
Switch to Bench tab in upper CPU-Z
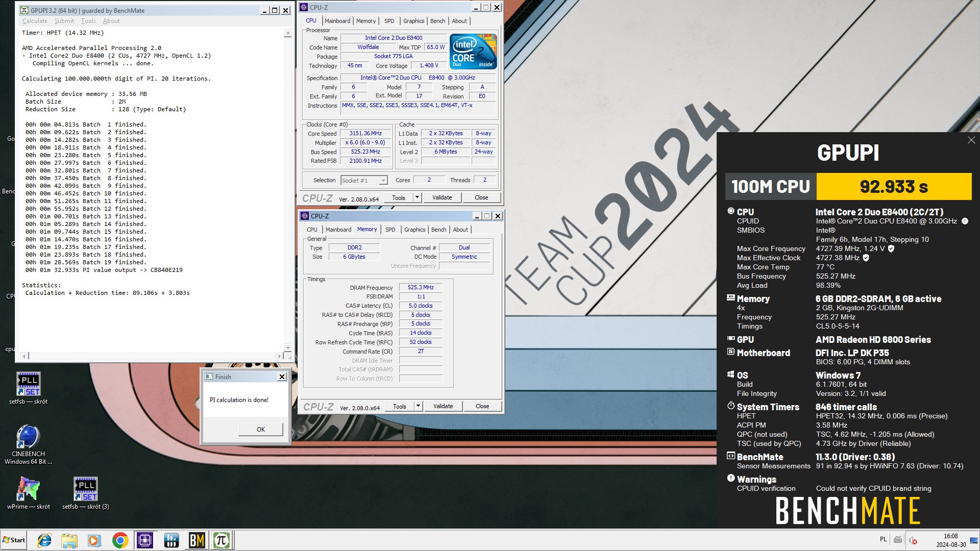[437, 21]
